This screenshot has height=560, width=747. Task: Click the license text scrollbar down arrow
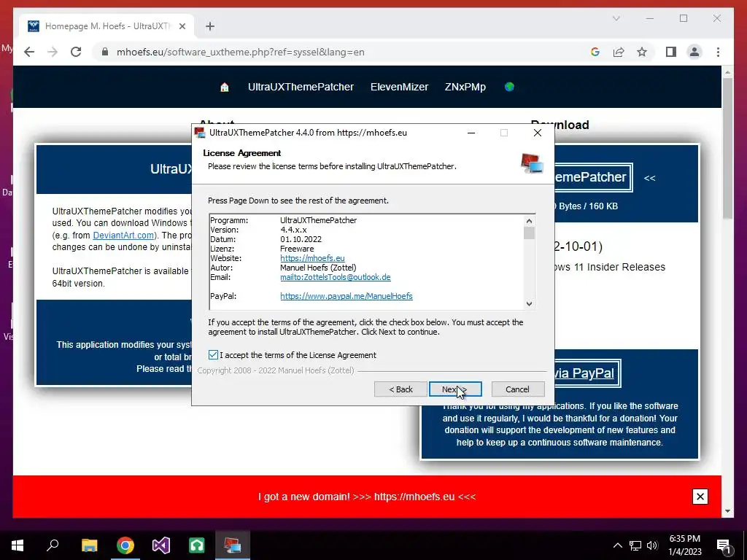tap(529, 304)
